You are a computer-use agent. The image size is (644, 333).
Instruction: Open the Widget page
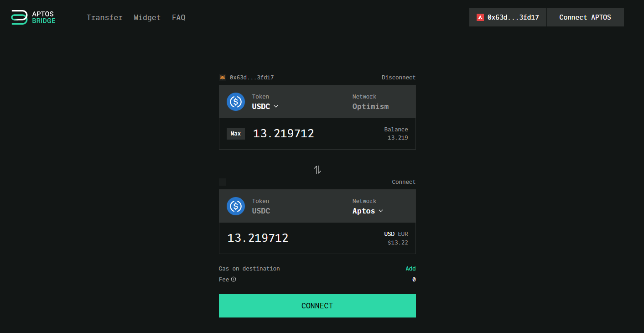(x=147, y=17)
